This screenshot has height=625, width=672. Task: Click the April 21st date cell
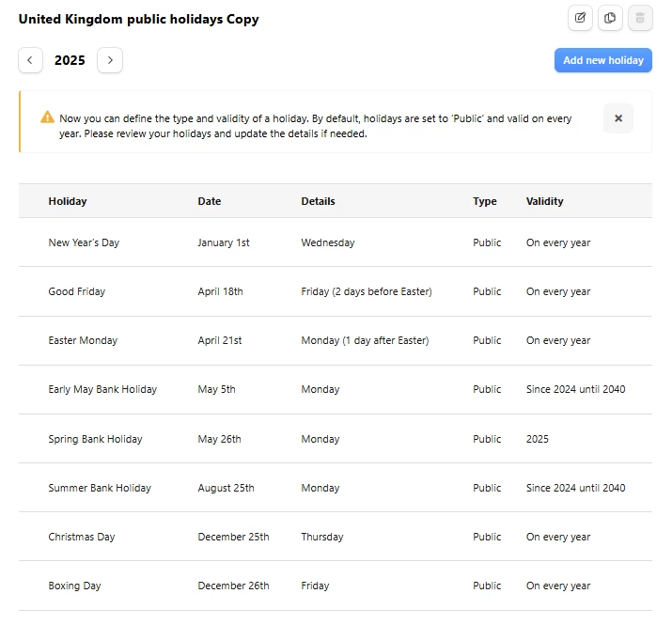220,340
